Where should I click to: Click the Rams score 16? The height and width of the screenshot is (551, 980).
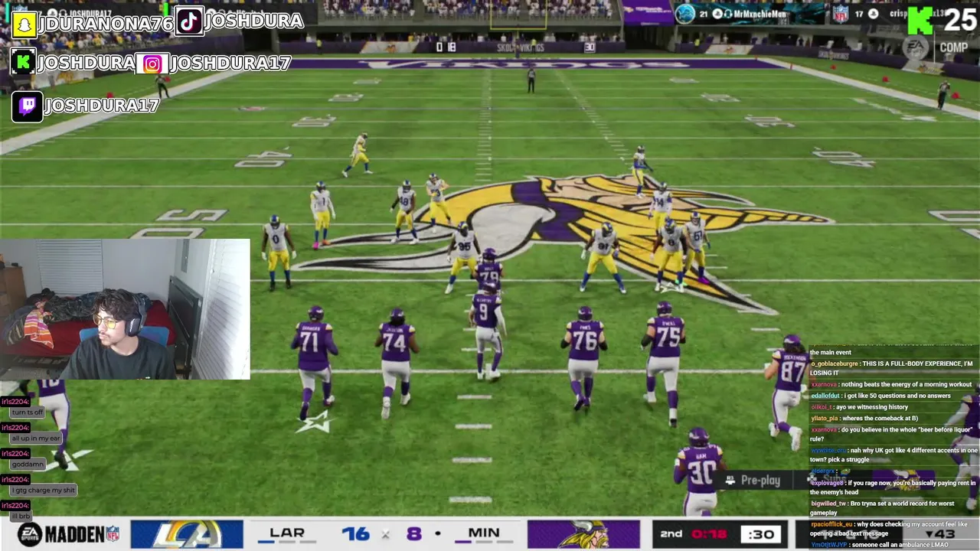click(355, 533)
